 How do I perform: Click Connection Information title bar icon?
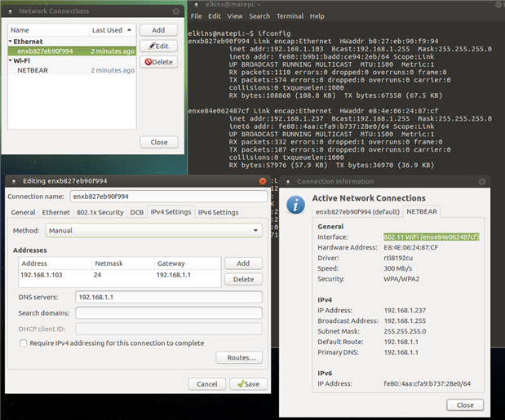tap(288, 181)
